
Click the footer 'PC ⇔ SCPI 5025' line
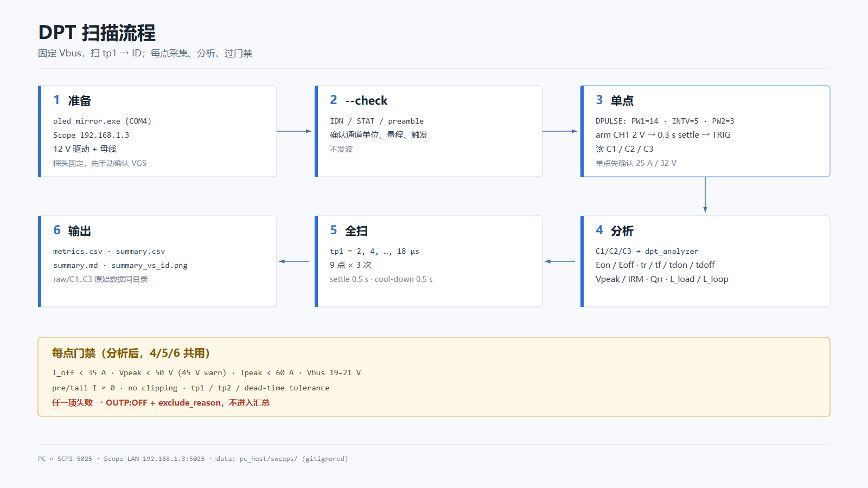(193, 459)
